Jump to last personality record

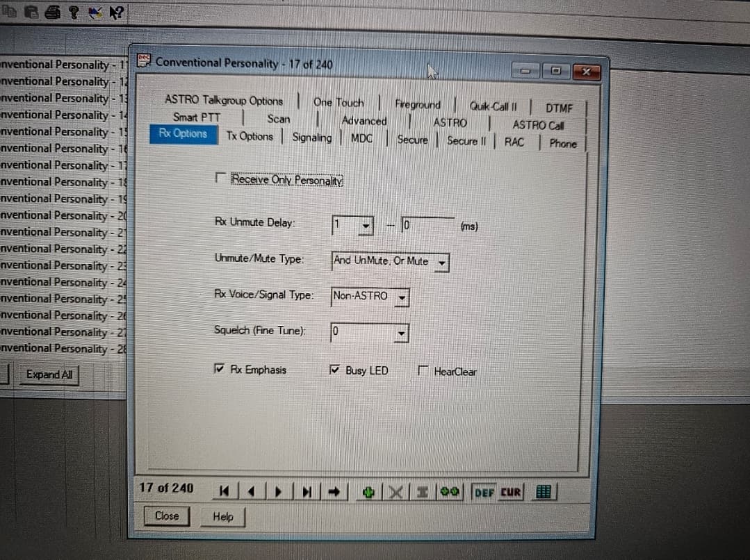coord(307,491)
